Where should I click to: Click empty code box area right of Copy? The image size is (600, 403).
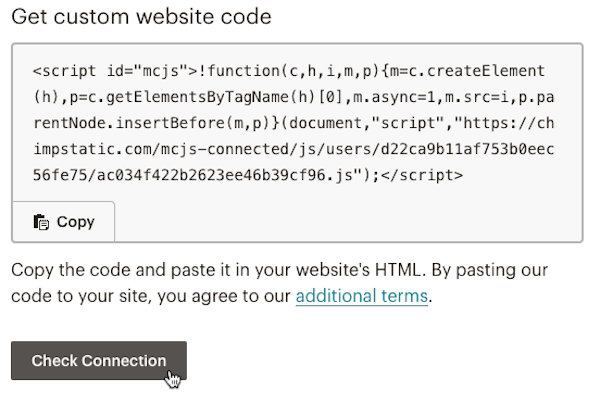(348, 222)
